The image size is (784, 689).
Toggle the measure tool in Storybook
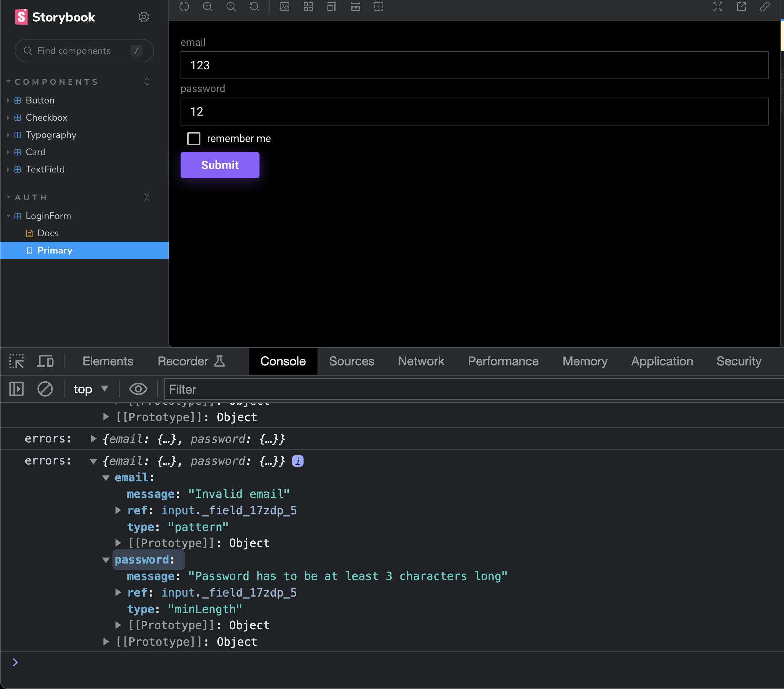tap(355, 7)
